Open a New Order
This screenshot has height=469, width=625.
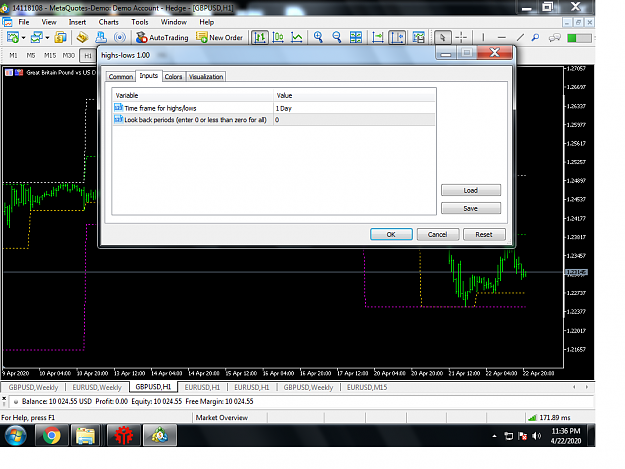point(219,37)
